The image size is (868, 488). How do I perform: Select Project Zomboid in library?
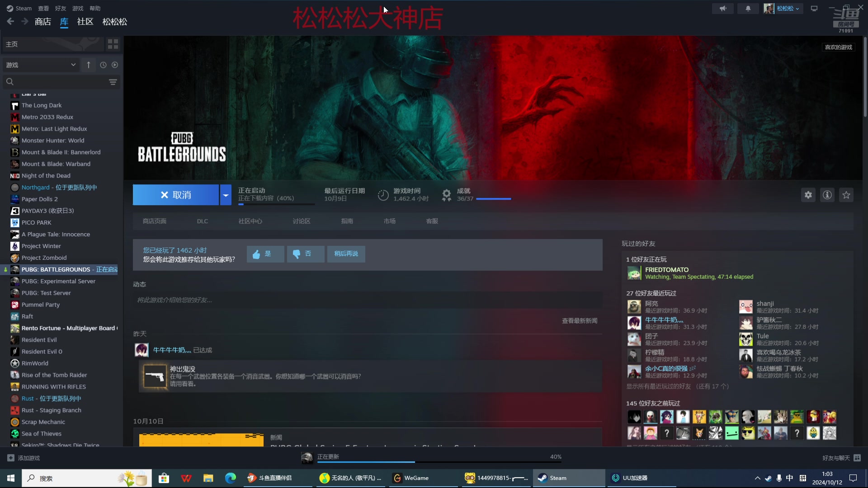(x=44, y=258)
